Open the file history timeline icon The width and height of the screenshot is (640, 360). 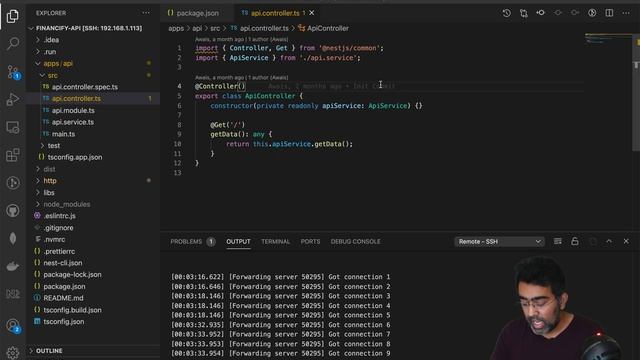[x=507, y=13]
